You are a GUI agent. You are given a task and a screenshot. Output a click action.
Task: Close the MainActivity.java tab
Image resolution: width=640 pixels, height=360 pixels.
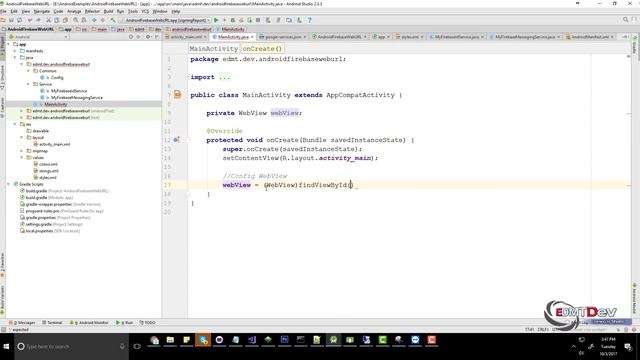[252, 37]
